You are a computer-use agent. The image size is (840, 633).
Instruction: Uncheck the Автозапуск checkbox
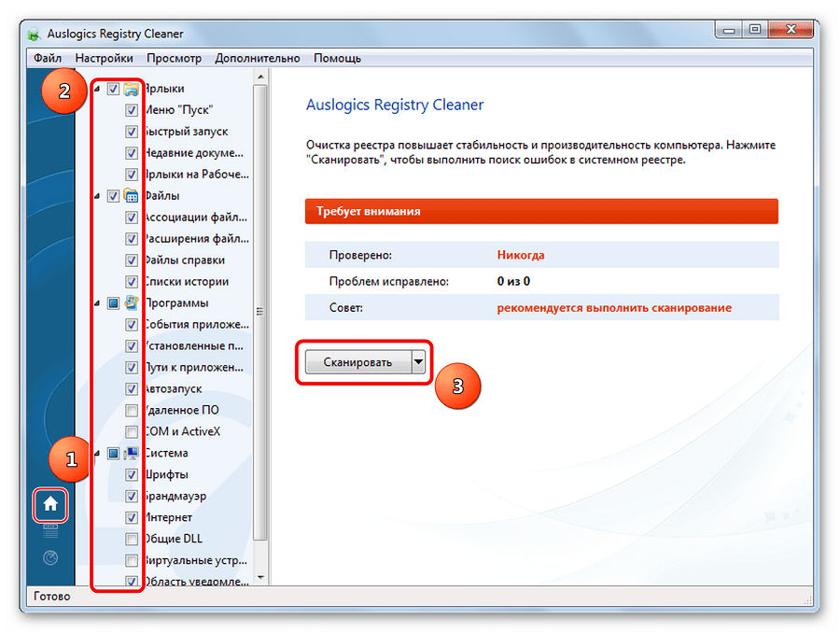point(132,389)
